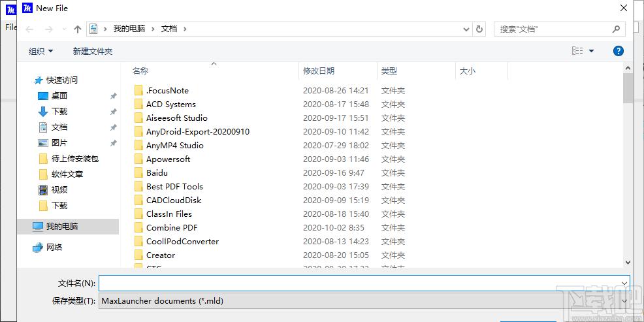Viewport: 644px width, 322px height.
Task: Open 图片 in the navigation pane
Action: click(59, 143)
